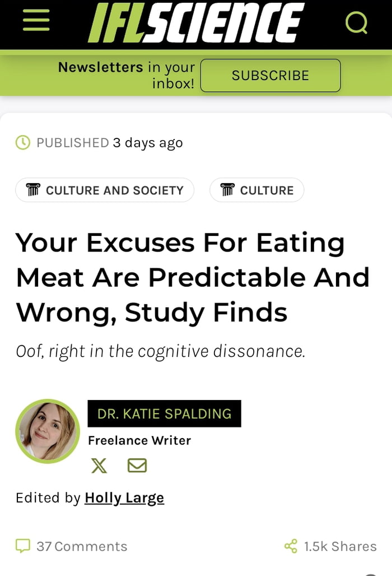Click the speech bubble comments icon
Viewport: 392px width, 576px height.
23,546
